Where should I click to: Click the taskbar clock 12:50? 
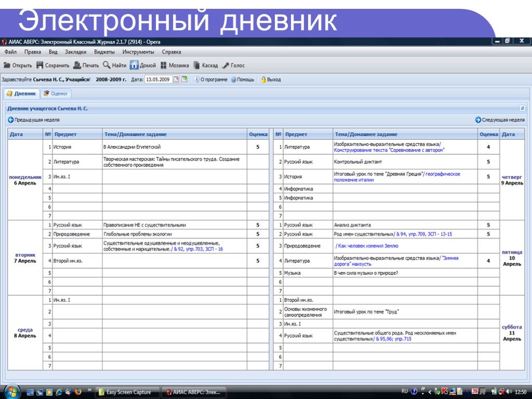pos(521,392)
